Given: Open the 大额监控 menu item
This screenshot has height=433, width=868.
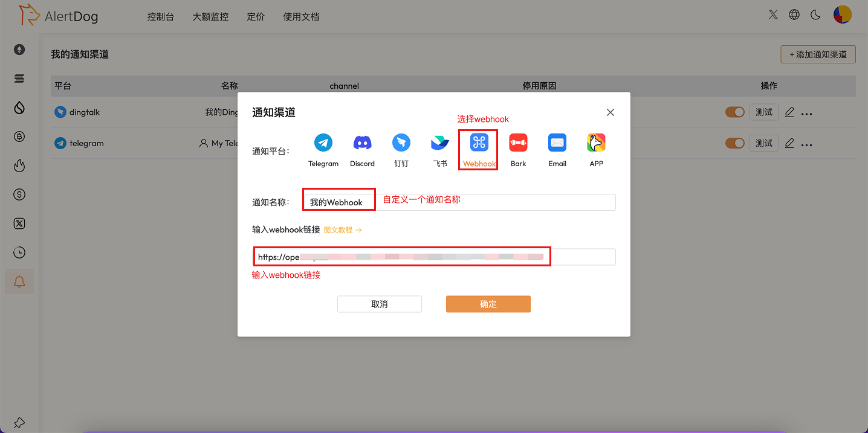Looking at the screenshot, I should (x=210, y=16).
